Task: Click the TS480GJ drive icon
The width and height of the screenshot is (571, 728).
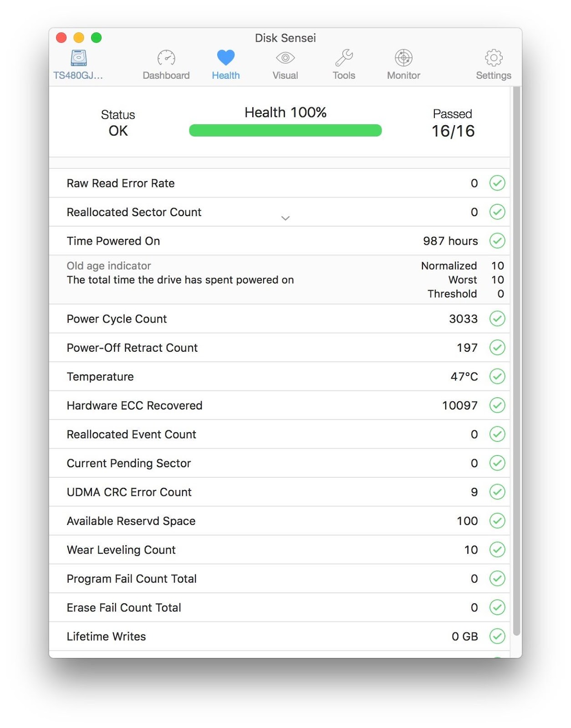Action: pos(78,58)
